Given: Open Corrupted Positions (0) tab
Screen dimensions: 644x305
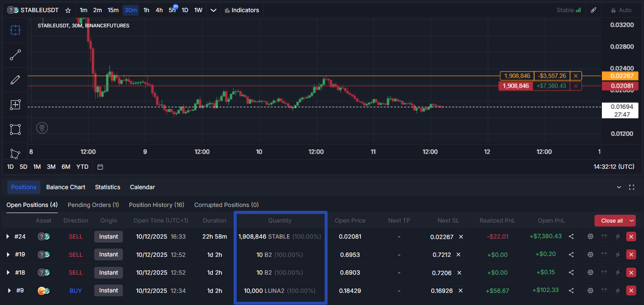Looking at the screenshot, I should [226, 205].
